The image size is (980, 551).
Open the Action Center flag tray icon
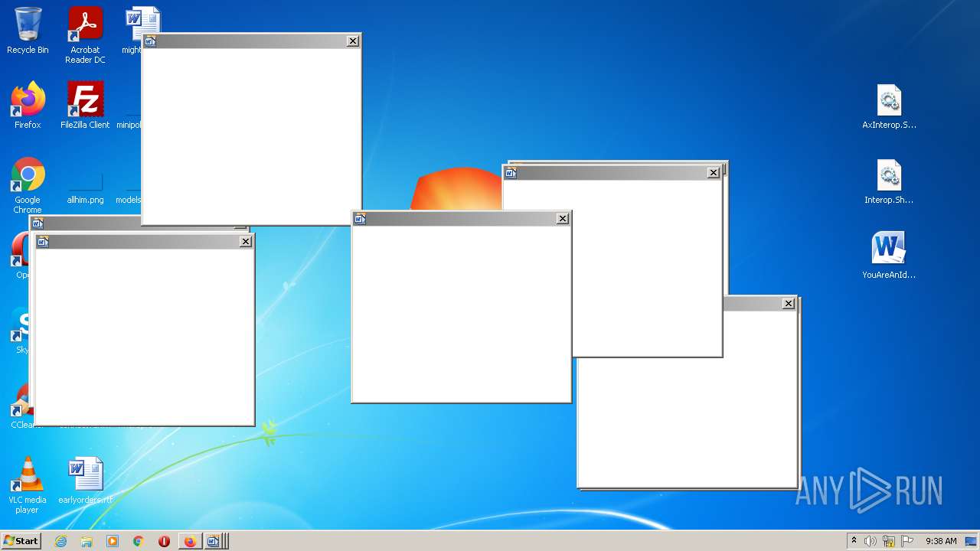click(907, 541)
